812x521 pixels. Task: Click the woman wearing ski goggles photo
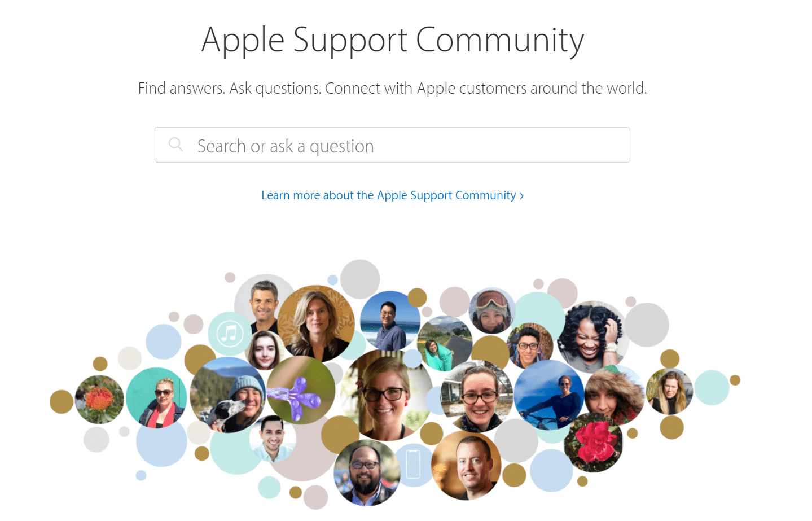(x=492, y=311)
